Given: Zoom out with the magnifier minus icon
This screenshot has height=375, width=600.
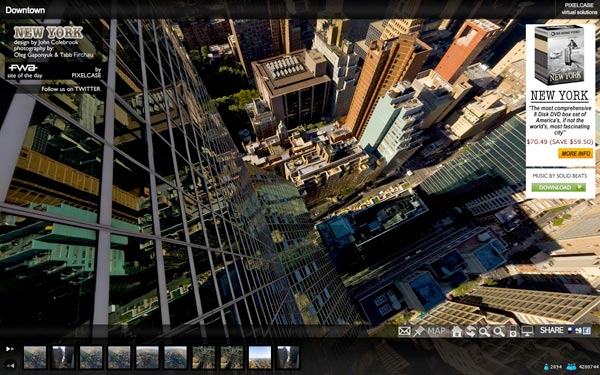Looking at the screenshot, I should pos(499,331).
